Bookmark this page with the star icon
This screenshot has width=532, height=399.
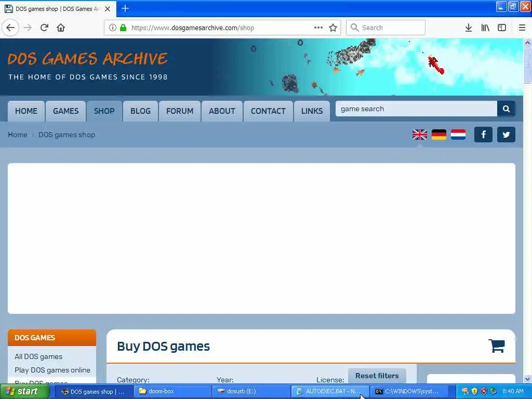[x=333, y=28]
